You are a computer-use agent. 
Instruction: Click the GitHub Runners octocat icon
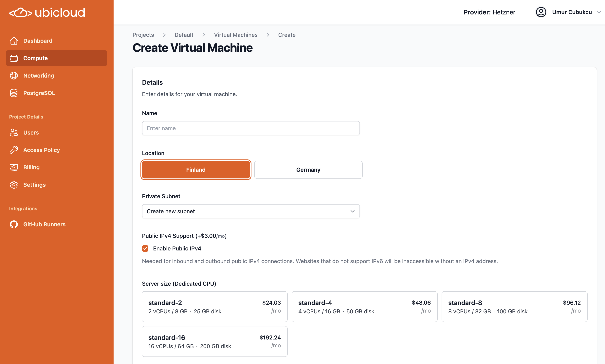(x=14, y=224)
